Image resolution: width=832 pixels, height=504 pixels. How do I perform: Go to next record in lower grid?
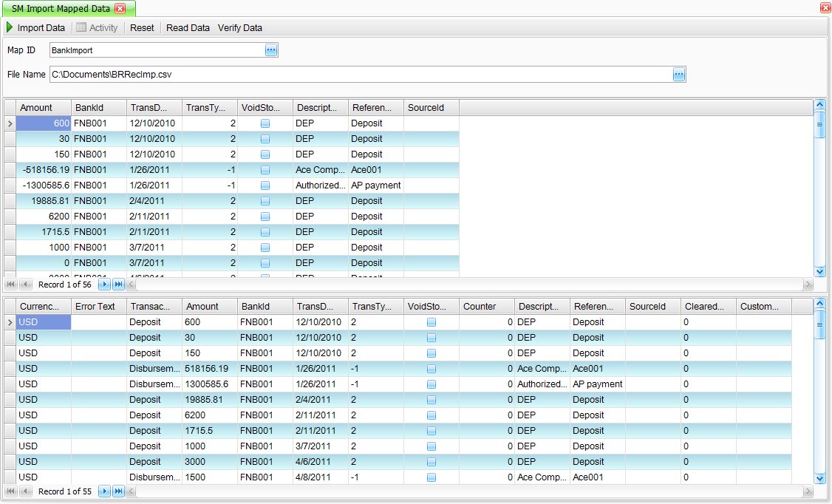pos(104,491)
